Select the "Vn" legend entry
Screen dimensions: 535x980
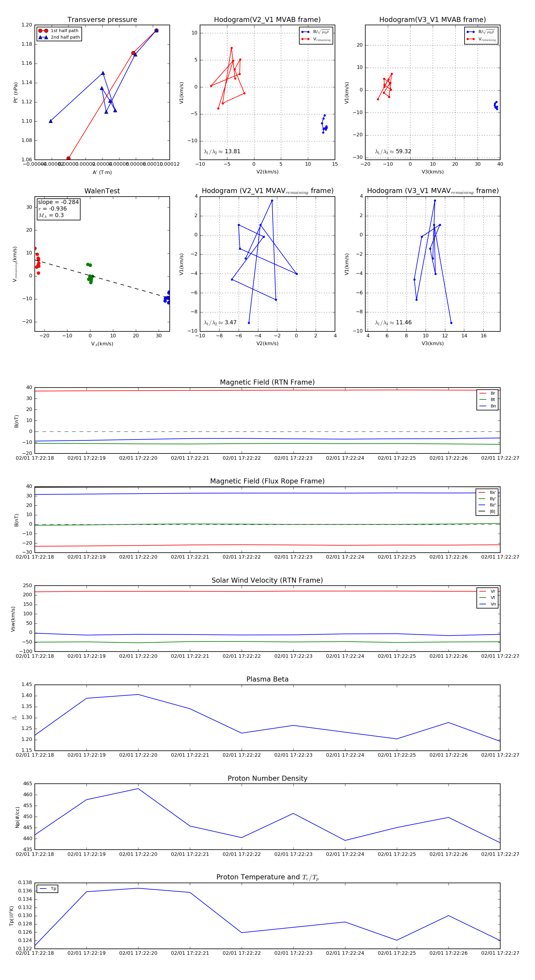pyautogui.click(x=487, y=604)
